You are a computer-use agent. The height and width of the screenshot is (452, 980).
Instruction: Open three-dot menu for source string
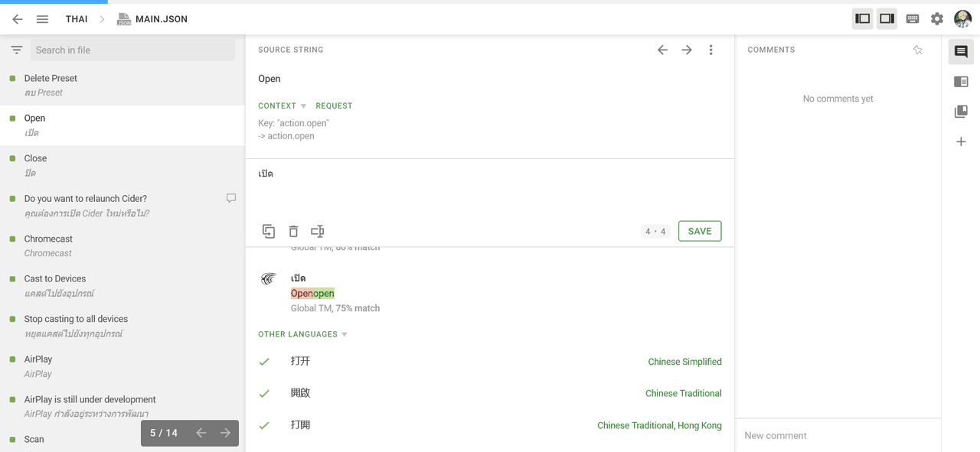pyautogui.click(x=710, y=50)
